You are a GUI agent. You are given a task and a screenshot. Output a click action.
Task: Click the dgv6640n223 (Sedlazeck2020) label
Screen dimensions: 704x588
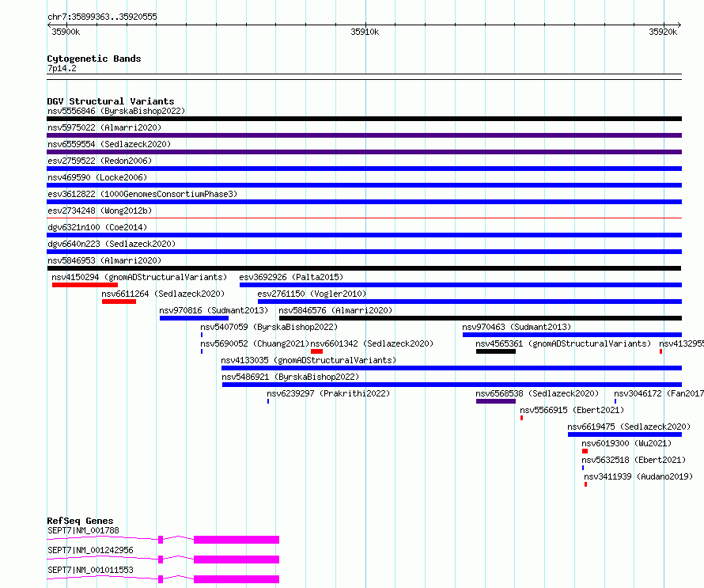click(x=112, y=244)
